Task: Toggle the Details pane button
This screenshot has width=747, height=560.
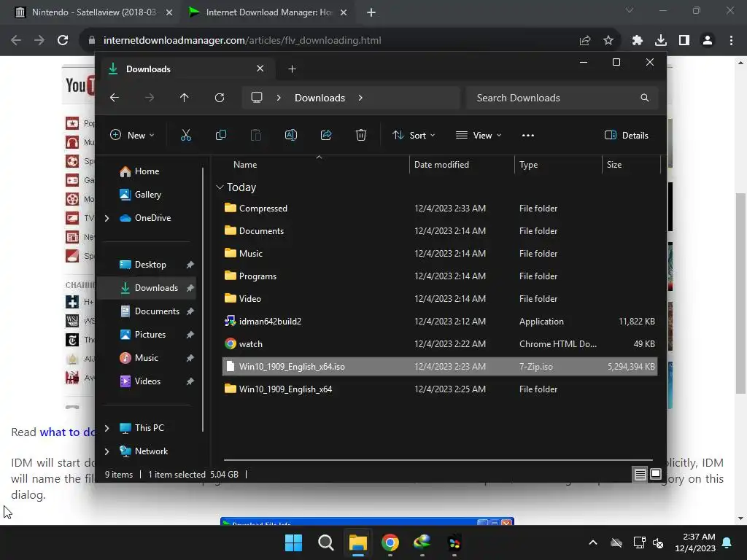Action: [x=626, y=135]
